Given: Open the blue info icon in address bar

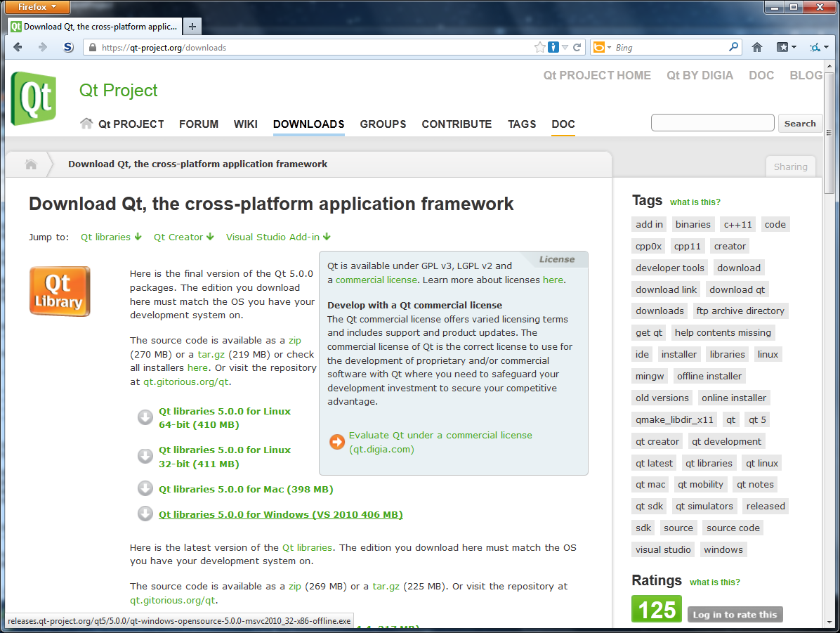Looking at the screenshot, I should [x=553, y=47].
